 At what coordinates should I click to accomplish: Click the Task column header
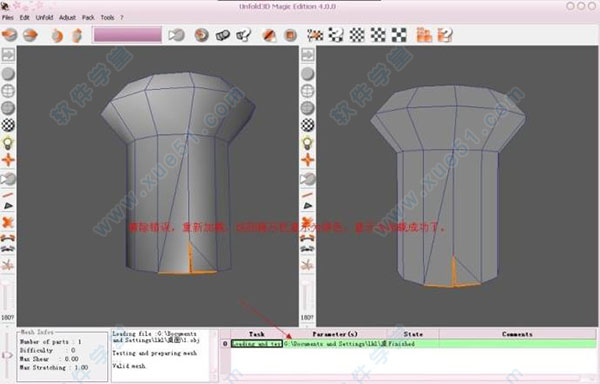pyautogui.click(x=256, y=334)
